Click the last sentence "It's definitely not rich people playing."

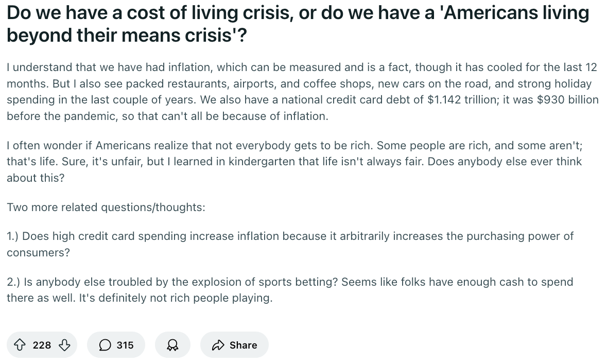[175, 298]
